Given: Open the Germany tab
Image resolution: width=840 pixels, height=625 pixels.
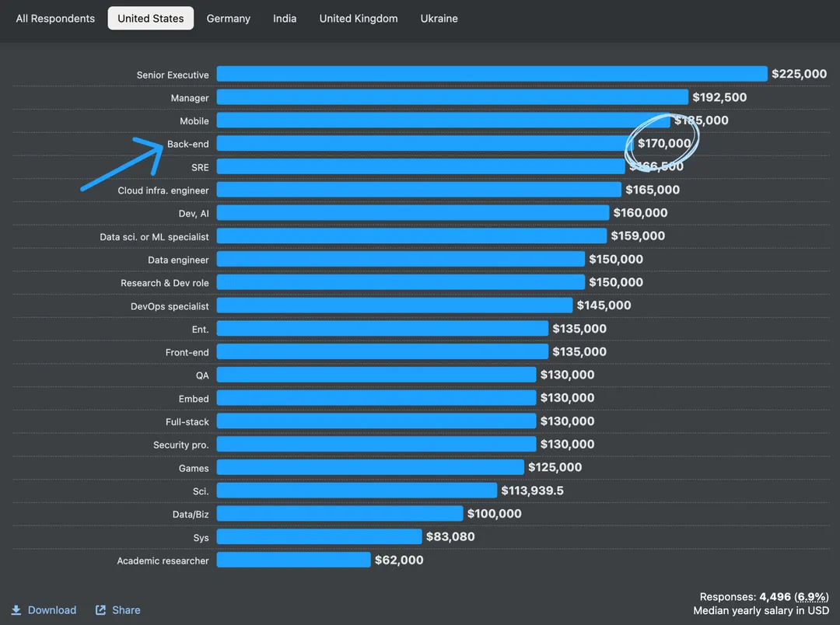Looking at the screenshot, I should pos(228,18).
